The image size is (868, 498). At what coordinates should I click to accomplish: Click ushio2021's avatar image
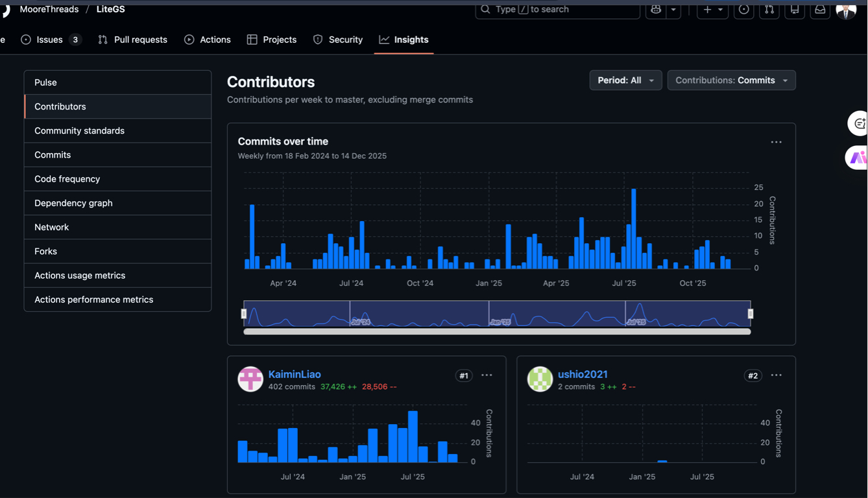pyautogui.click(x=540, y=379)
